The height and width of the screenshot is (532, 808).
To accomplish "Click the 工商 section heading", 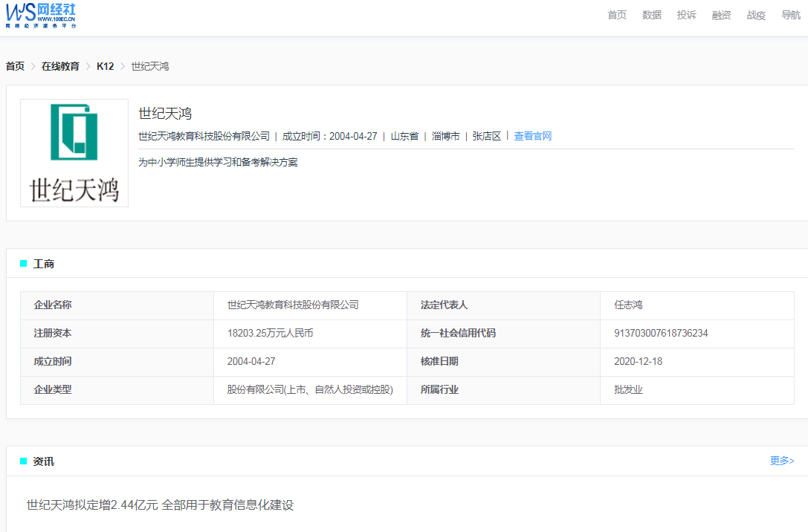I will tap(44, 264).
